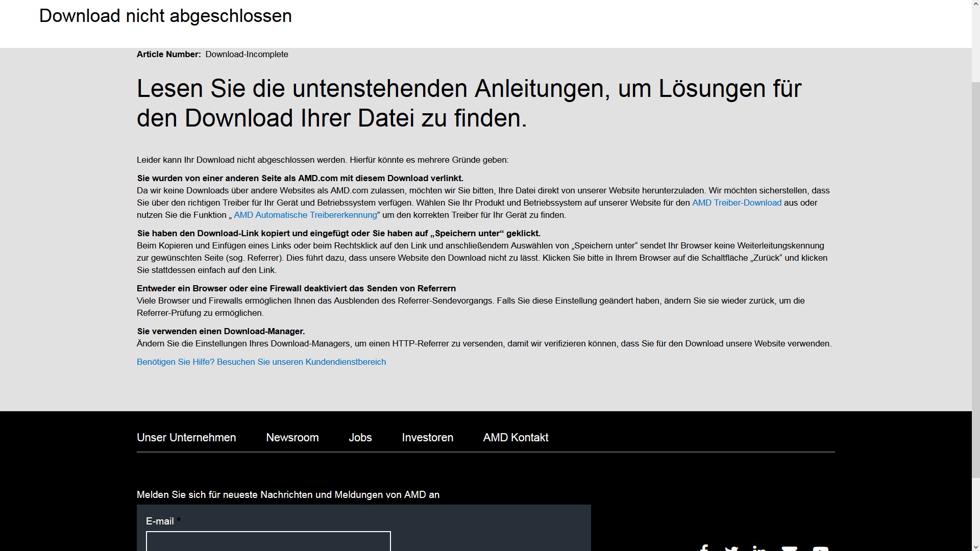Open Newsroom footer menu item

292,437
